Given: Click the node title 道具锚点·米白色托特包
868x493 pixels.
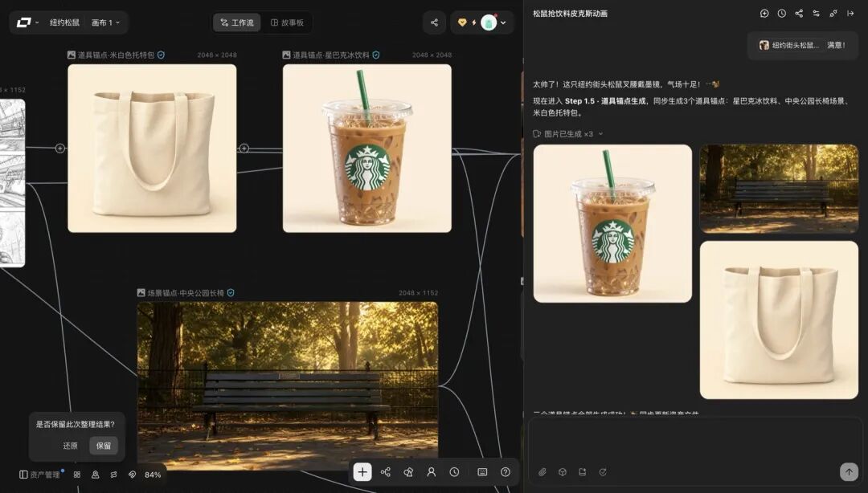Looking at the screenshot, I should point(116,55).
